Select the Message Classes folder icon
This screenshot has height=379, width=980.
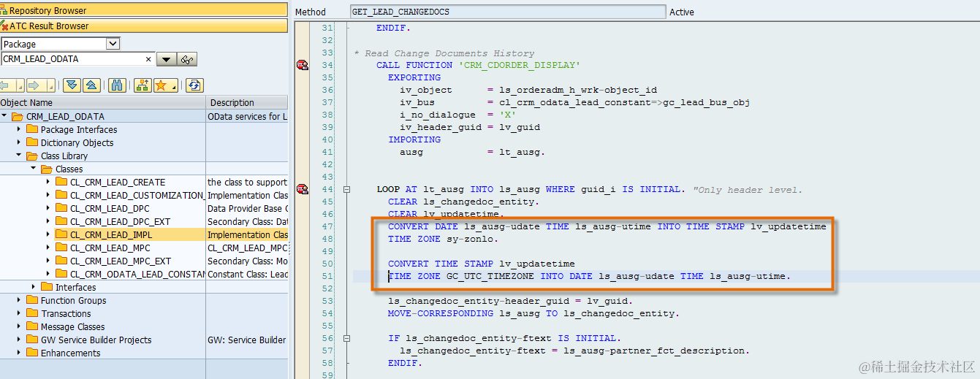pyautogui.click(x=32, y=326)
